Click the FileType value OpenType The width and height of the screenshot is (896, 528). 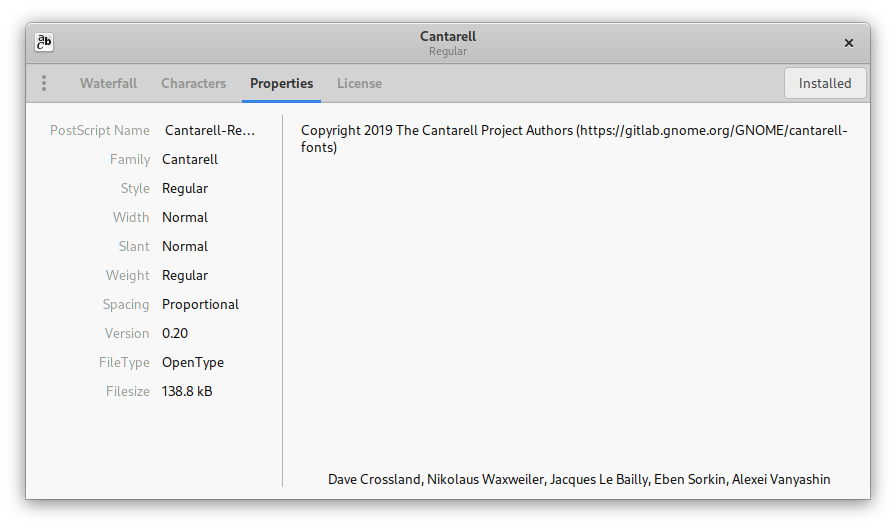coord(193,362)
